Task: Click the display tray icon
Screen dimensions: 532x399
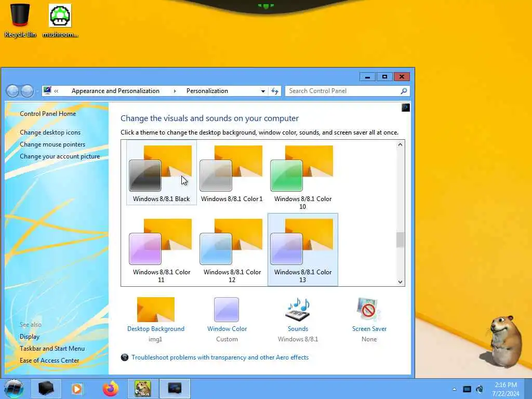Action: (467, 389)
